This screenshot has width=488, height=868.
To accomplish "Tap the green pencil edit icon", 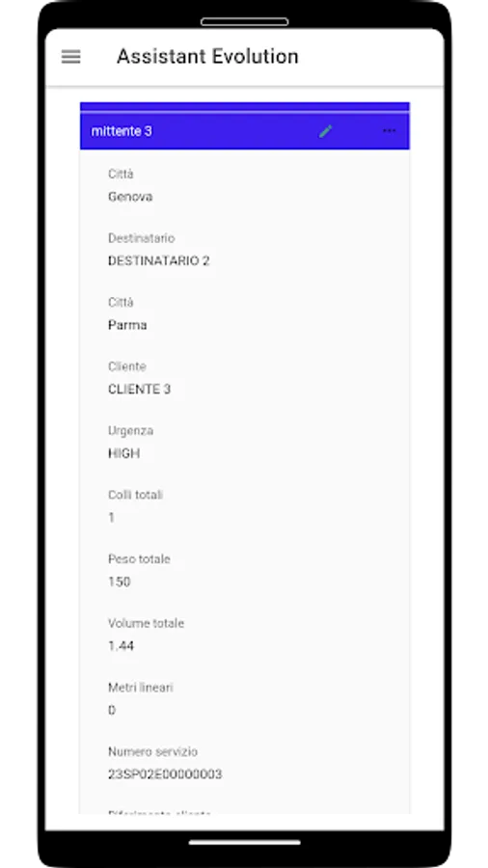I will 326,131.
